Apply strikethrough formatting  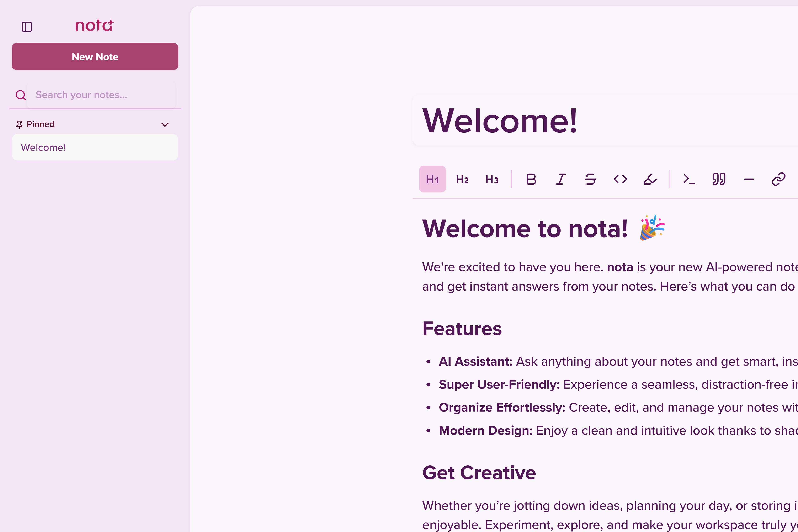[x=590, y=179]
